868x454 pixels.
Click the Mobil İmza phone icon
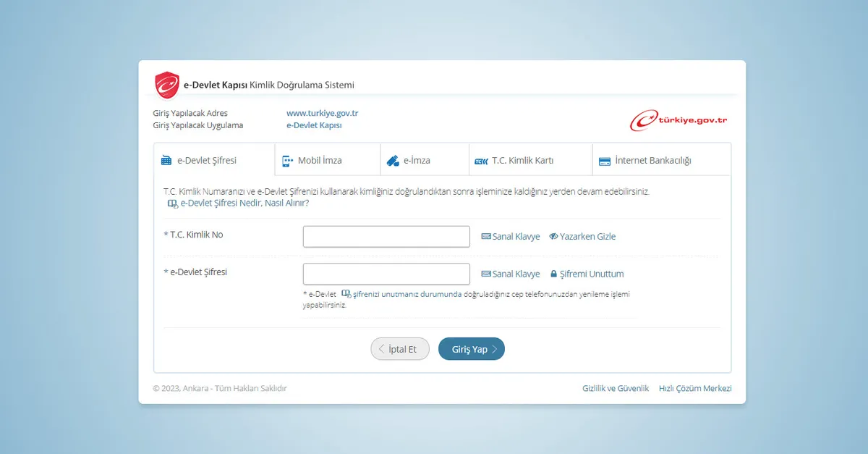(x=288, y=161)
